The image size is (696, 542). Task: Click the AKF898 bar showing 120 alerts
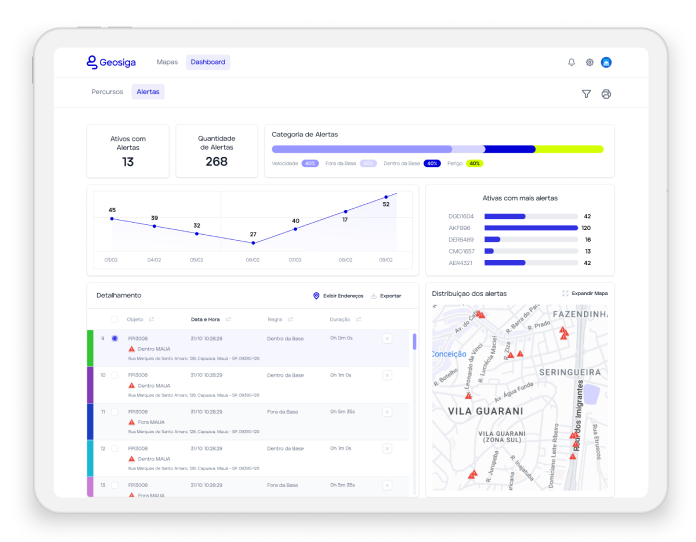tap(531, 228)
